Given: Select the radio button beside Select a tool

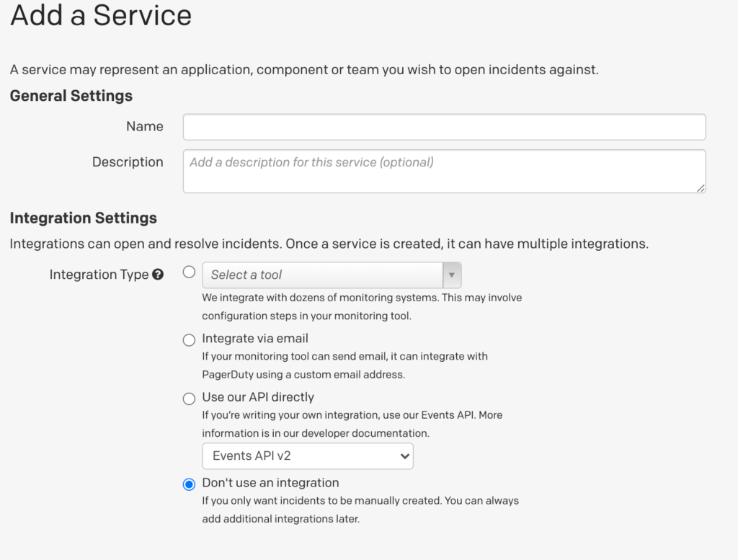Looking at the screenshot, I should point(189,272).
